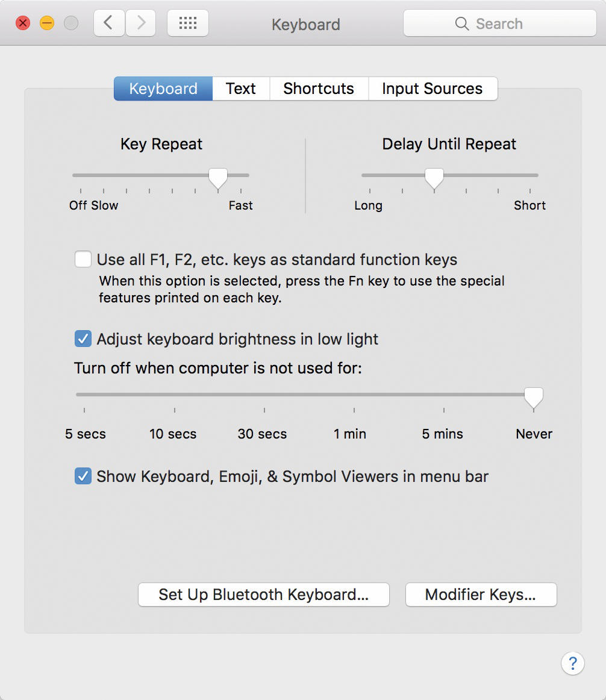The image size is (606, 700).
Task: Open help with the question mark button
Action: coord(572,663)
